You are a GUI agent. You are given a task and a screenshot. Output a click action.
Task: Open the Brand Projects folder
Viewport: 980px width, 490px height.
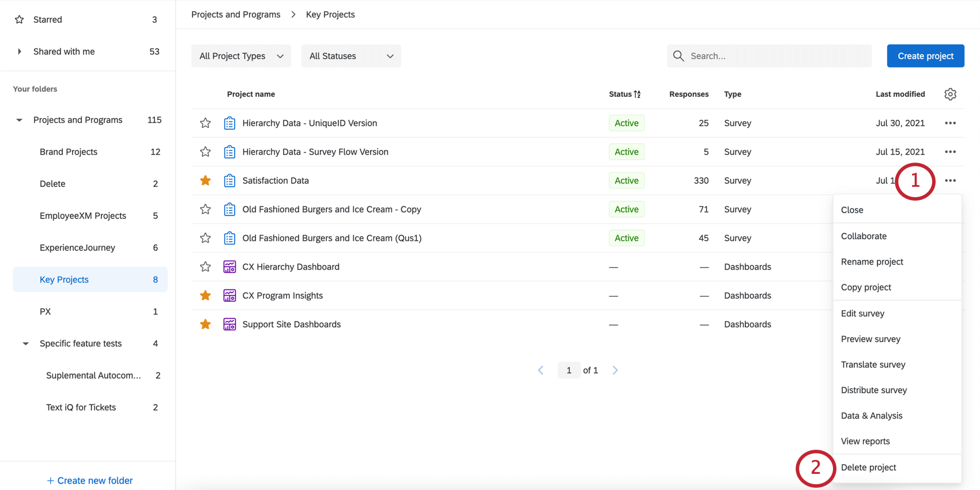pyautogui.click(x=69, y=152)
